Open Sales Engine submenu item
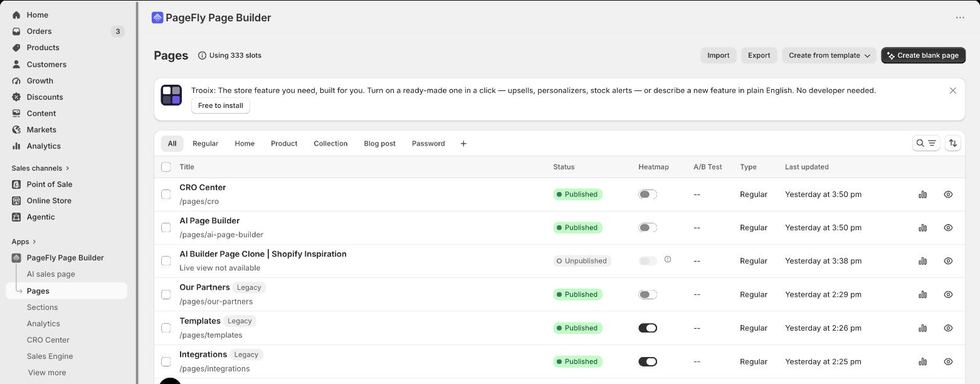This screenshot has width=980, height=384. tap(50, 356)
